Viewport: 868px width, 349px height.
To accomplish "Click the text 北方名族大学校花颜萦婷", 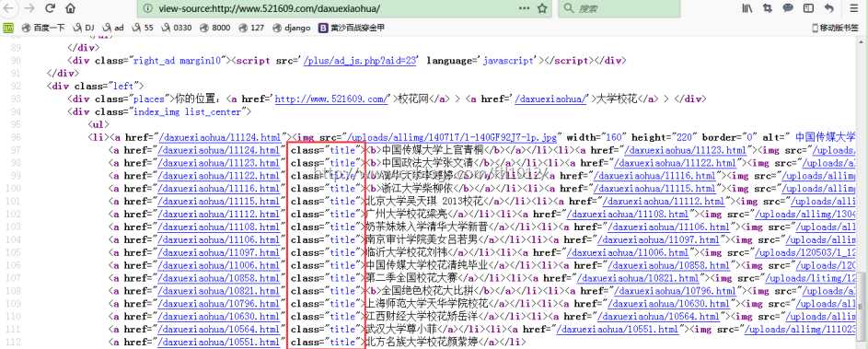I will coord(422,342).
